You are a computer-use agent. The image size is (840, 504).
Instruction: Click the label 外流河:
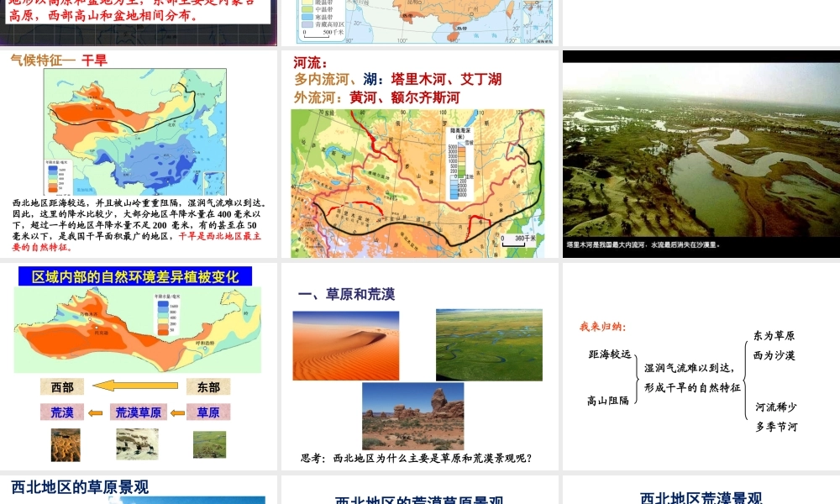[x=319, y=97]
